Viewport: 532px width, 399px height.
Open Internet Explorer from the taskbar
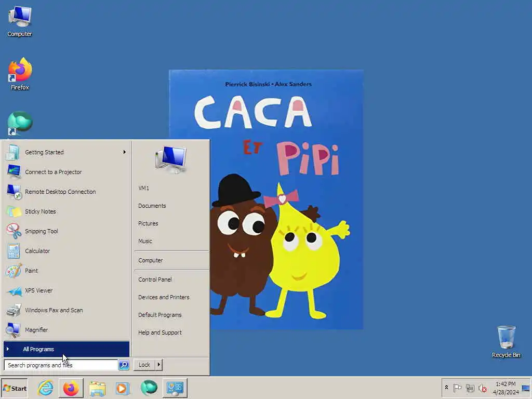pyautogui.click(x=46, y=388)
